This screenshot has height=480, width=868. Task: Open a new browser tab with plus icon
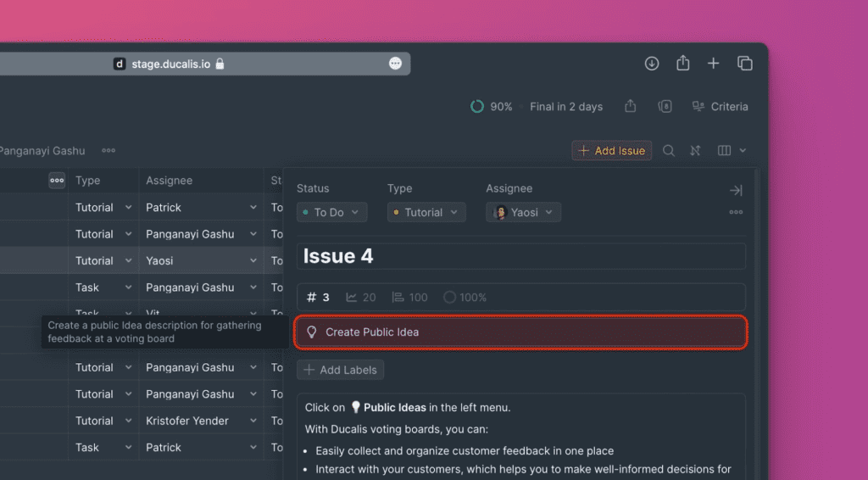714,64
